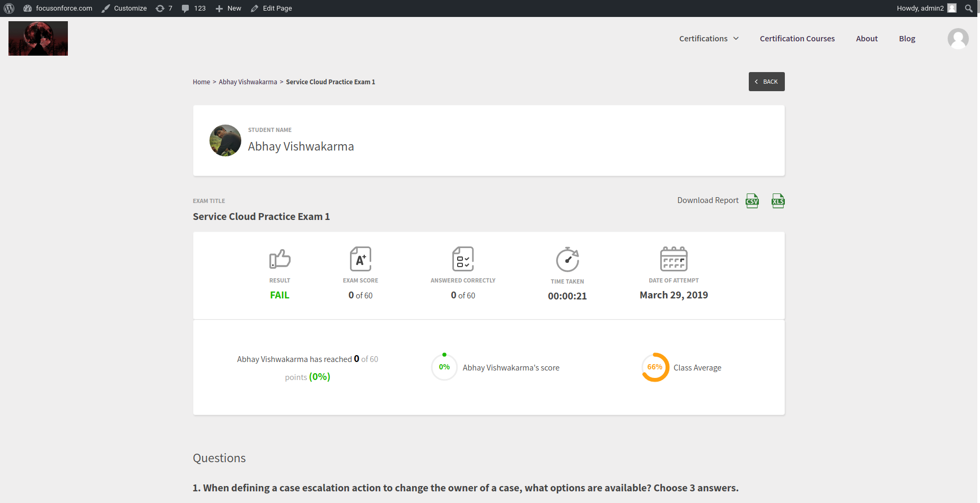980x503 pixels.
Task: Follow the Abhay Vishwakarma breadcrumb link
Action: (248, 82)
